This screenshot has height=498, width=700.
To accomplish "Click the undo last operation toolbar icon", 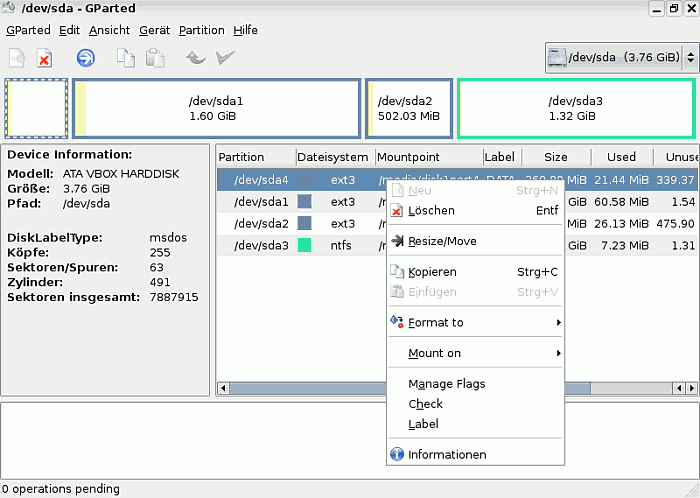I will 196,58.
